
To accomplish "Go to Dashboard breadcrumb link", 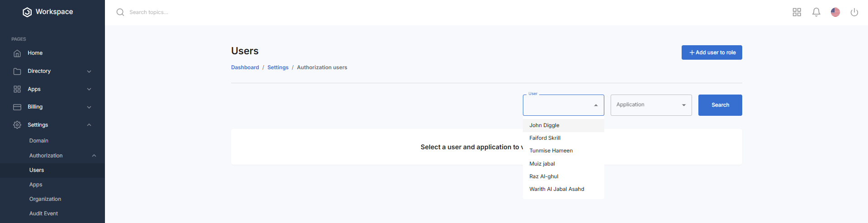I will (x=245, y=67).
